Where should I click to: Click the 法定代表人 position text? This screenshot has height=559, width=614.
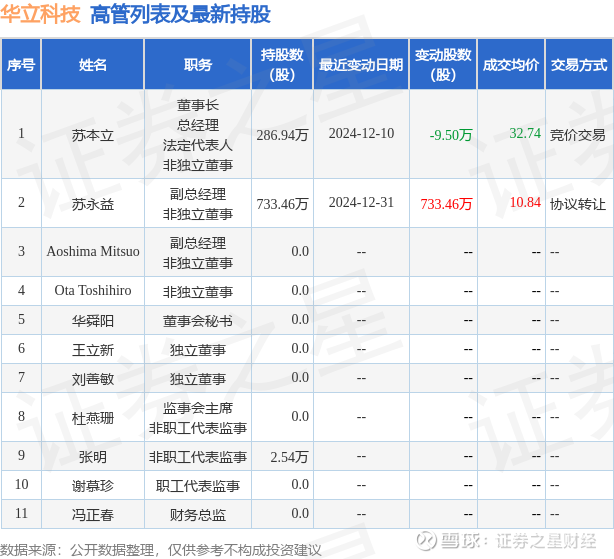(198, 145)
